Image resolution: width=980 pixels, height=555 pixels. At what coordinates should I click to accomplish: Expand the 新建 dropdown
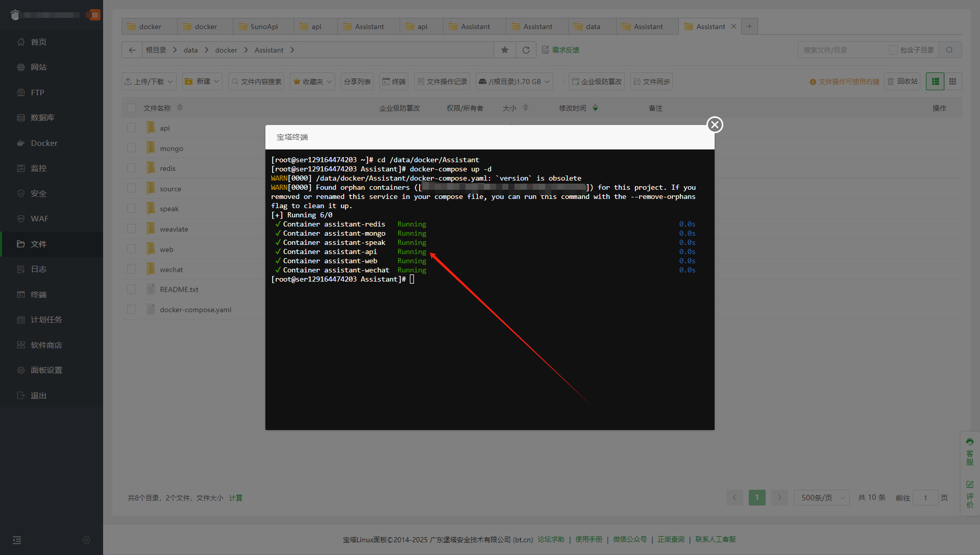(x=203, y=82)
